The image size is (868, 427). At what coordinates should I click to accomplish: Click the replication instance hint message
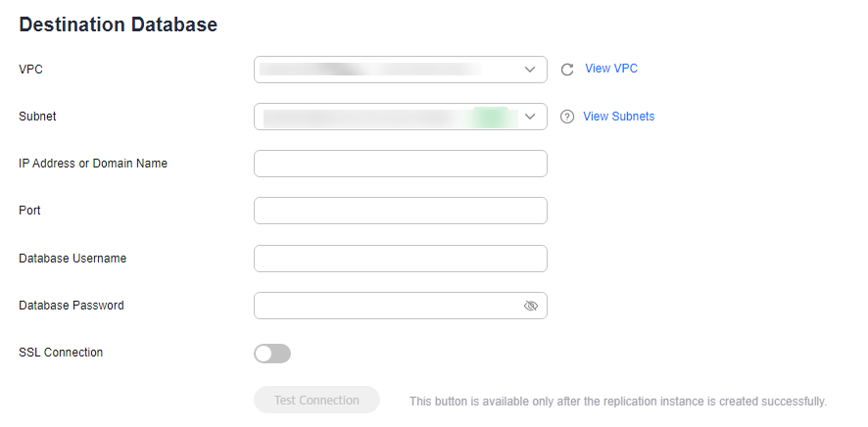(618, 402)
